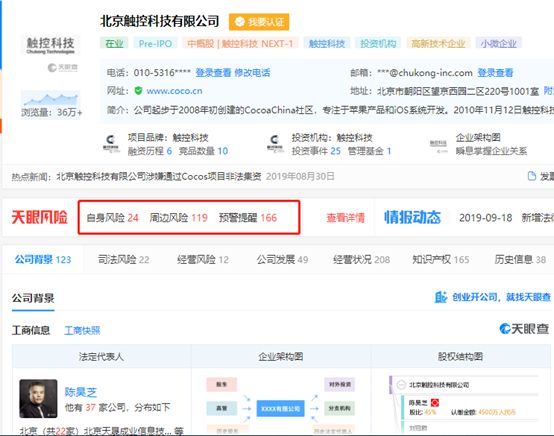This screenshot has height=436, width=554.
Task: Click the 天眼查 logo near 工商信息
Action: pyautogui.click(x=524, y=329)
